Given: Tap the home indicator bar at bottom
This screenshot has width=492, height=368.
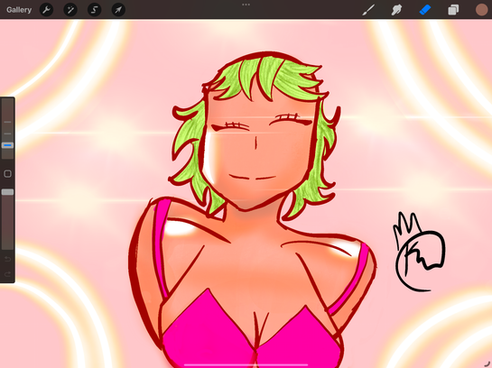Looking at the screenshot, I should (x=246, y=365).
